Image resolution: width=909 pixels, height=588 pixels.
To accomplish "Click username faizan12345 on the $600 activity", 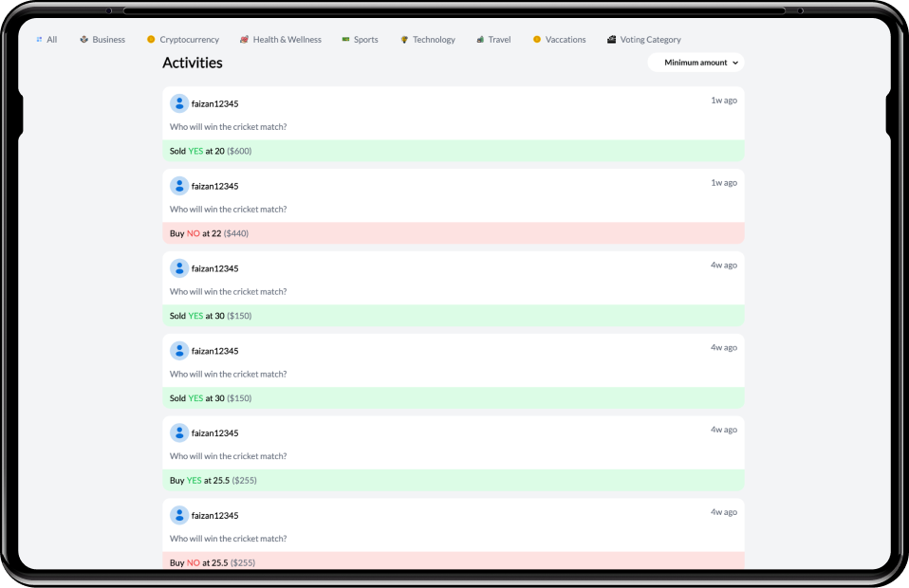I will [214, 104].
